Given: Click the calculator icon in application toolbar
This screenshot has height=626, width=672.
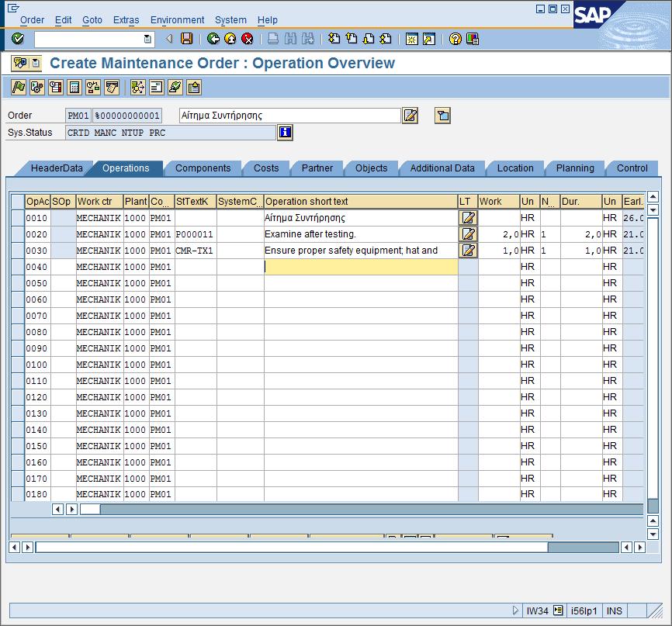Looking at the screenshot, I should pyautogui.click(x=74, y=88).
